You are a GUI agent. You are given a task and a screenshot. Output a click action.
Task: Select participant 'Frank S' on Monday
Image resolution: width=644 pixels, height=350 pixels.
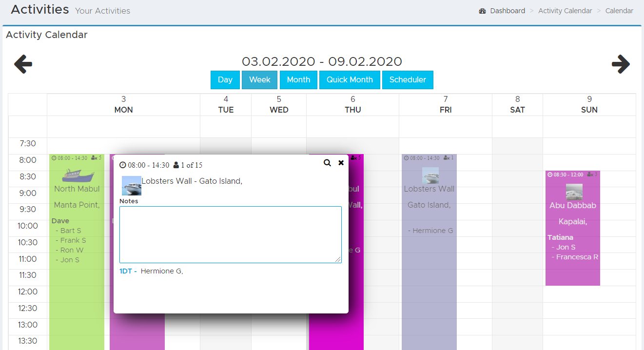pyautogui.click(x=73, y=240)
